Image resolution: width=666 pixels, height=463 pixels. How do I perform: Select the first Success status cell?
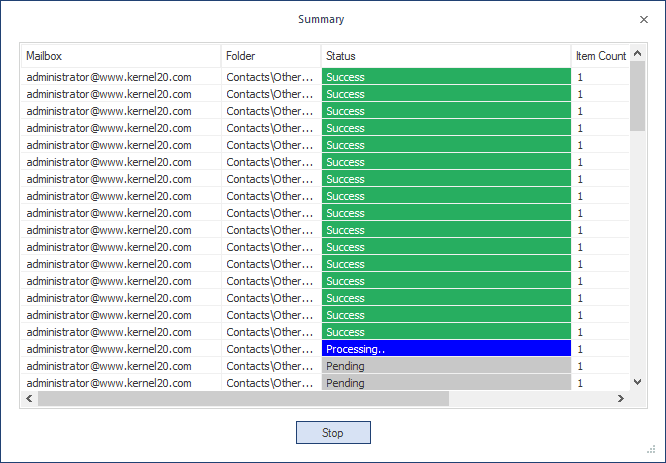[446, 77]
